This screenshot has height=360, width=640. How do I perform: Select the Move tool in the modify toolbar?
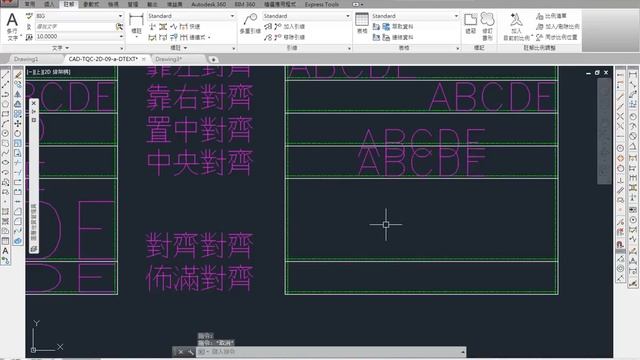[x=18, y=124]
